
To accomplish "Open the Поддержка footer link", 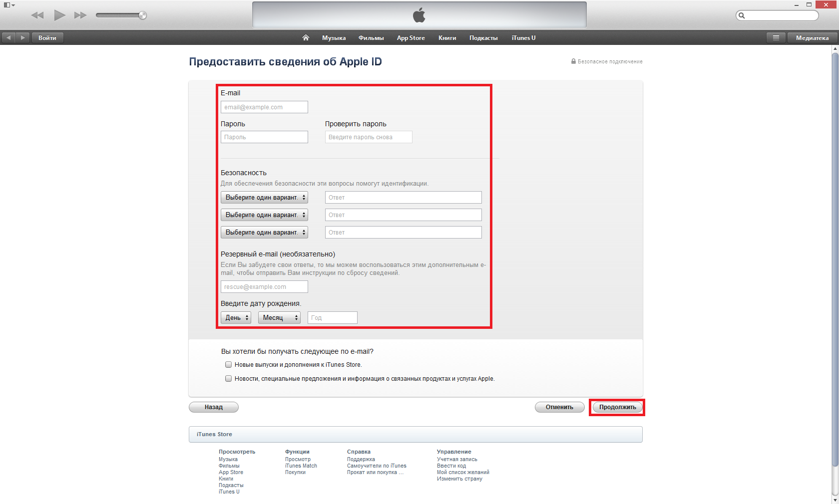I will (361, 460).
